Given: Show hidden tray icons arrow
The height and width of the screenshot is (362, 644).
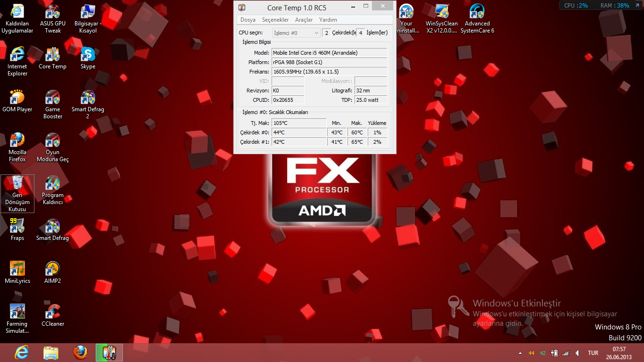Looking at the screenshot, I should tap(520, 353).
